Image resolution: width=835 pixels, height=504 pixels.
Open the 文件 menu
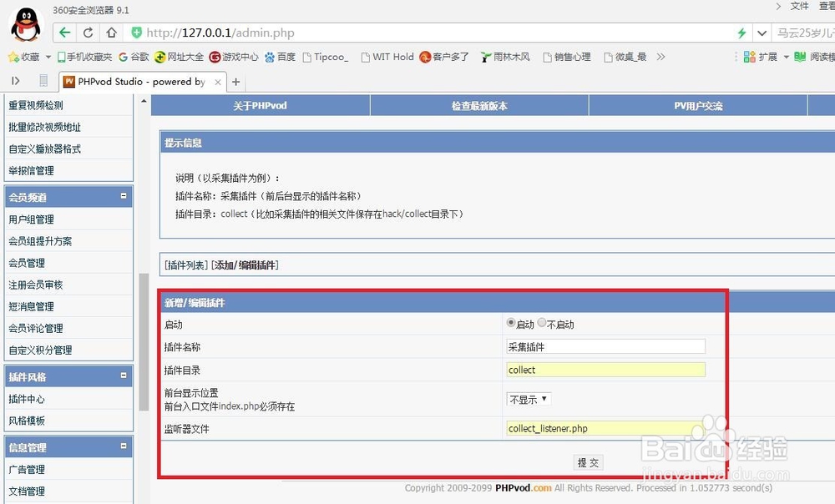(799, 6)
